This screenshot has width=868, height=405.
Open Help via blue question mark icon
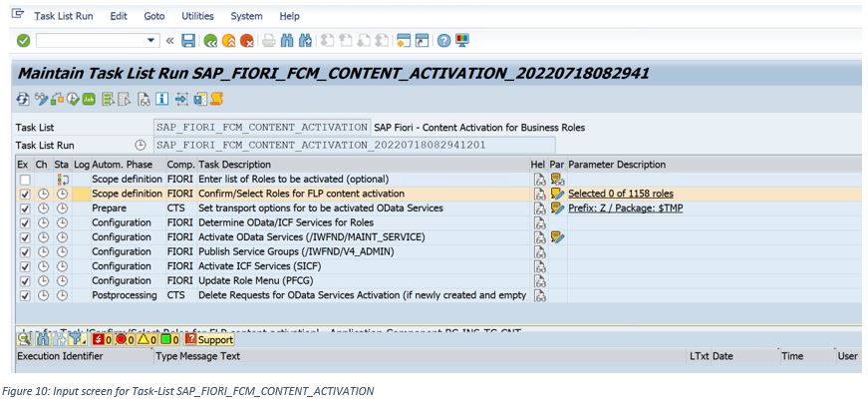coord(443,41)
